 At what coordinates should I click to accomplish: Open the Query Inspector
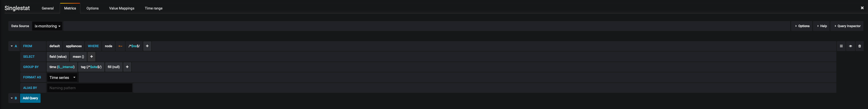(x=847, y=26)
